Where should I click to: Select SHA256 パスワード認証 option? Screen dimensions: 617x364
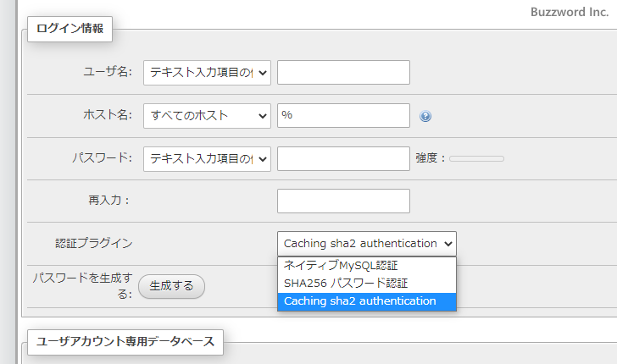[367, 284]
